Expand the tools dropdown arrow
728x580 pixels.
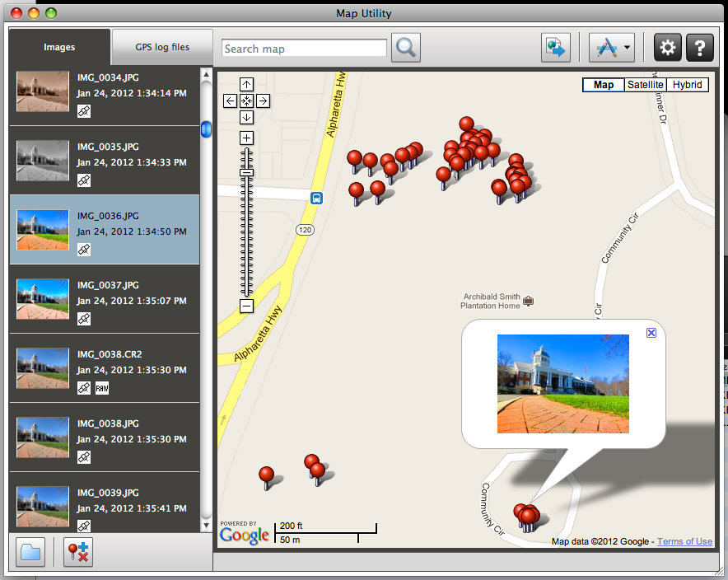coord(628,48)
